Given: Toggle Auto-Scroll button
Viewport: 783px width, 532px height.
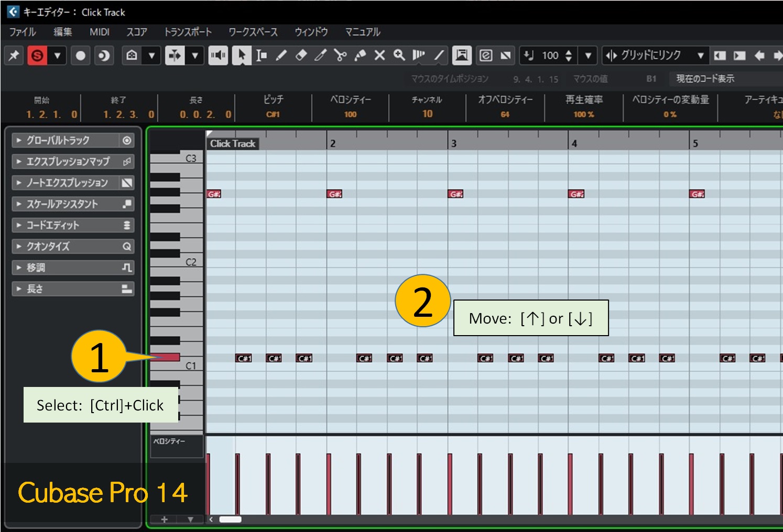Looking at the screenshot, I should 175,55.
